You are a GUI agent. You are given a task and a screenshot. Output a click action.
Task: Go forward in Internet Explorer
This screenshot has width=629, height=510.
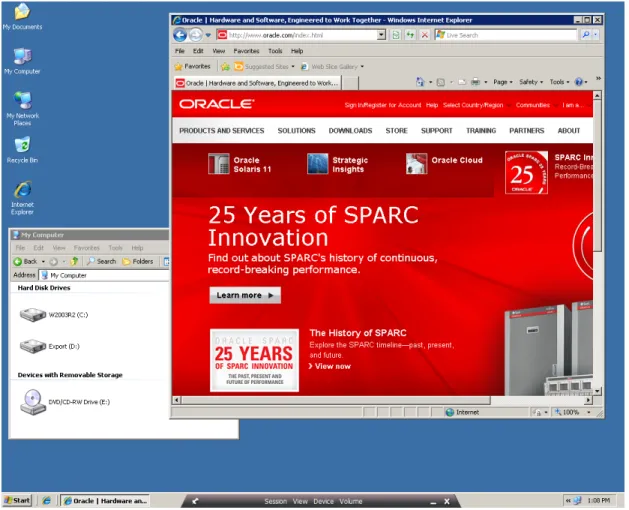pyautogui.click(x=195, y=35)
